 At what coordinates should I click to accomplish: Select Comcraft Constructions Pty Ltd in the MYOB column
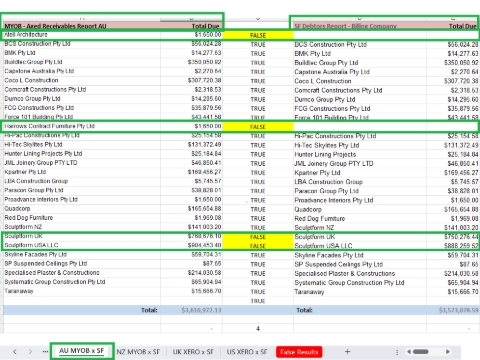[45, 89]
